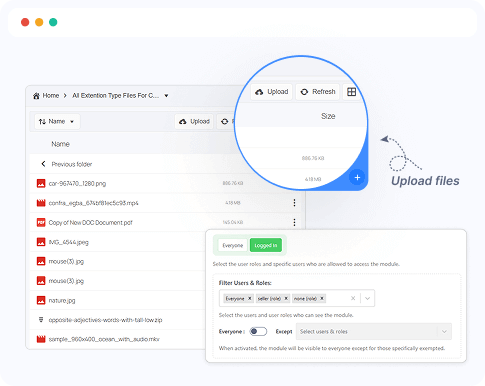
Task: Open Except 'Select users & roles' dropdown
Action: pyautogui.click(x=374, y=331)
